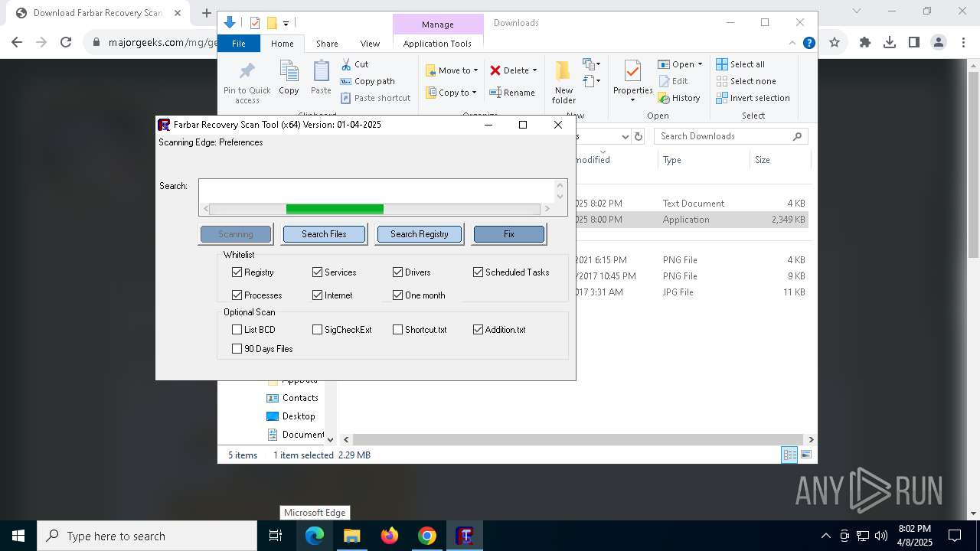Toggle the Scheduled Tasks checkbox
Image resolution: width=980 pixels, height=551 pixels.
click(478, 272)
